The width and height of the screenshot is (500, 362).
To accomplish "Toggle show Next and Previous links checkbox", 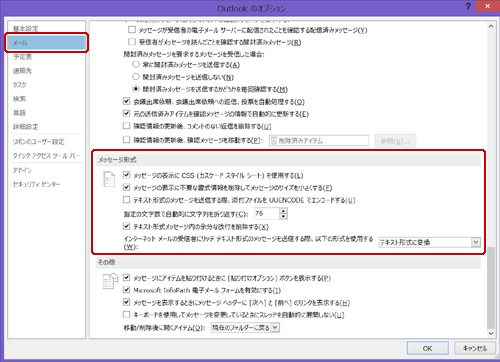I will tap(126, 302).
